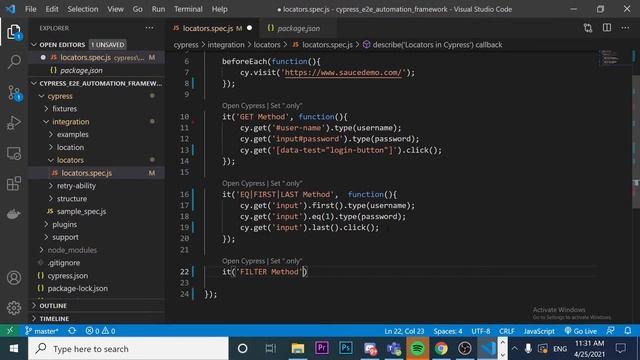Image resolution: width=640 pixels, height=360 pixels.
Task: Change end of line sequence CRLF
Action: tap(507, 331)
